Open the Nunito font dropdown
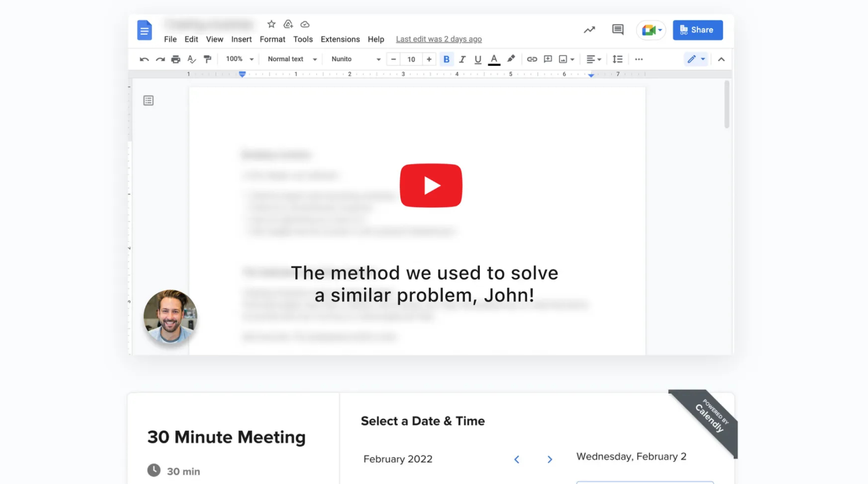Image resolution: width=868 pixels, height=484 pixels. coord(356,59)
